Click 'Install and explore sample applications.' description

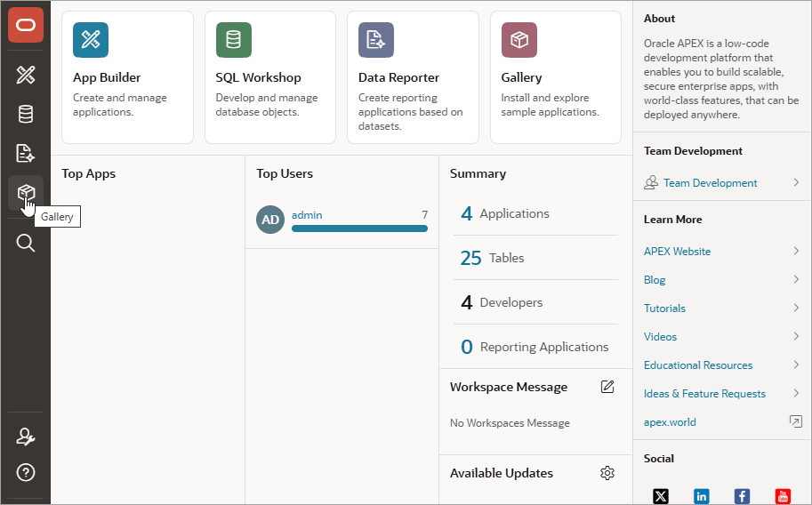550,105
